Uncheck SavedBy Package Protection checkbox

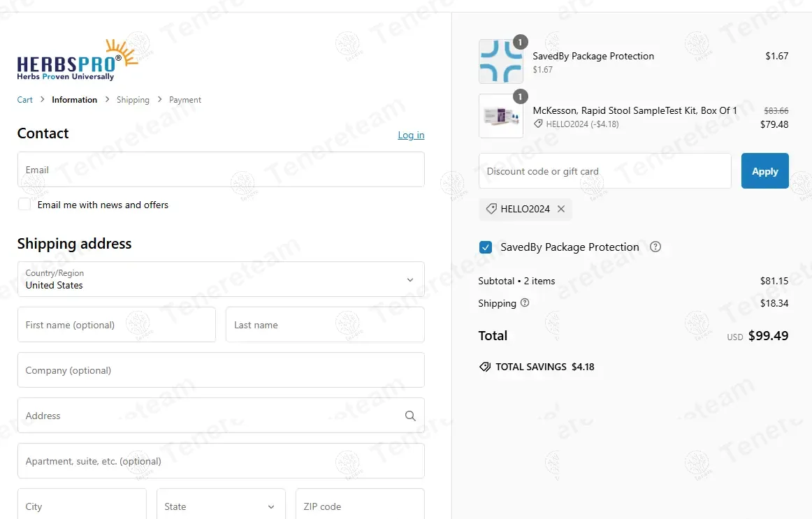[x=486, y=247]
